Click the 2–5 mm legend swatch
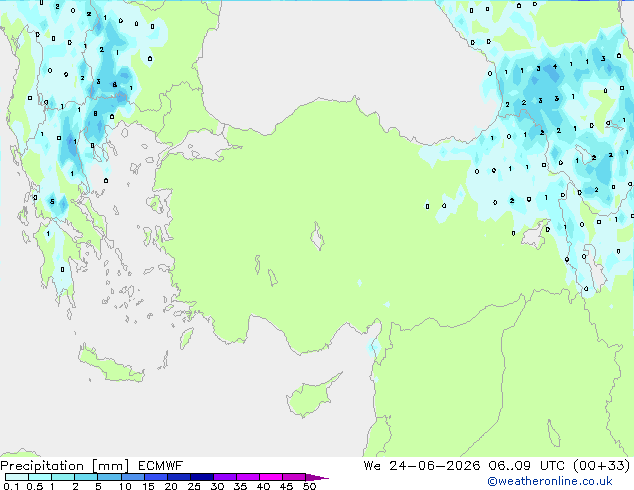The image size is (634, 490). 86,477
